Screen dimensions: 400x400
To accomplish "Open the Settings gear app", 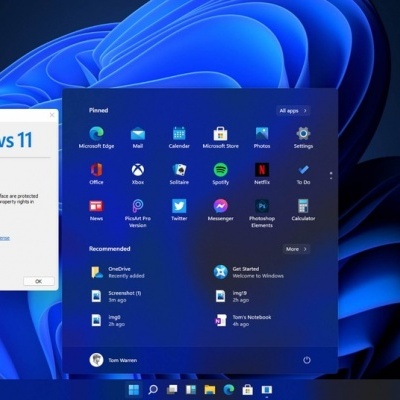I will click(303, 137).
